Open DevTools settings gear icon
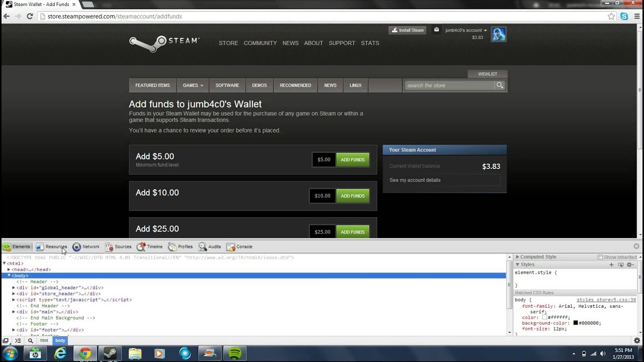644x362 pixels. pyautogui.click(x=637, y=340)
